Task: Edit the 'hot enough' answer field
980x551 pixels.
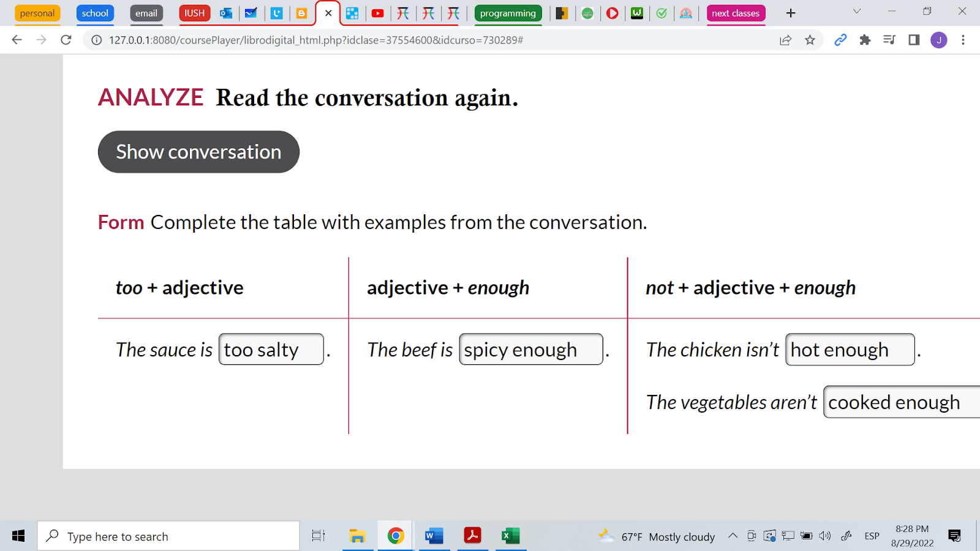Action: coord(850,349)
